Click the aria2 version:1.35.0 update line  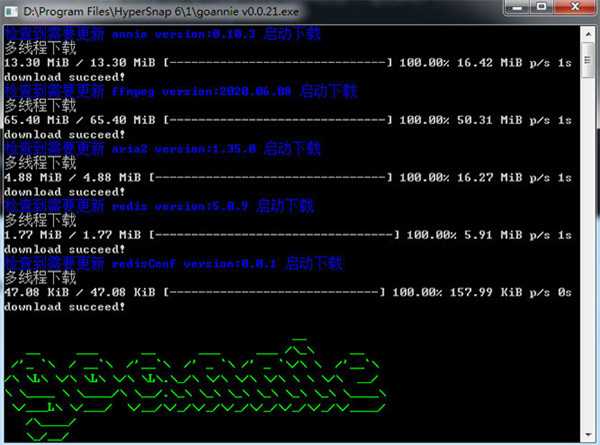pyautogui.click(x=162, y=149)
